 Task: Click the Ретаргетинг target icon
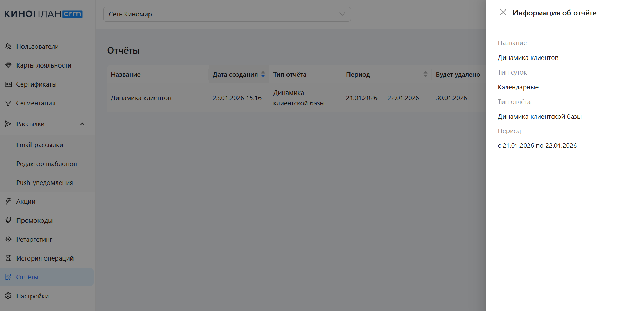[8, 239]
